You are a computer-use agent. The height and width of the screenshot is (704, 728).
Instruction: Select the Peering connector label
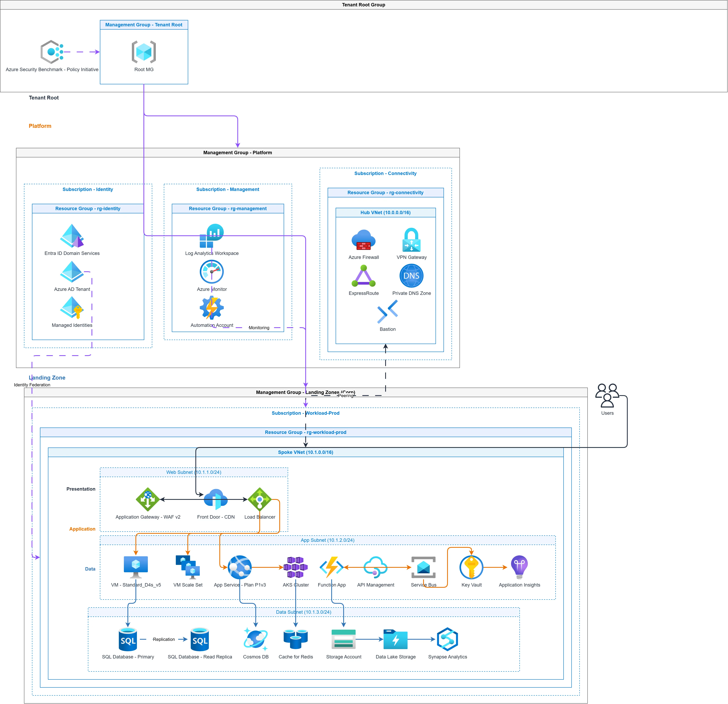346,396
